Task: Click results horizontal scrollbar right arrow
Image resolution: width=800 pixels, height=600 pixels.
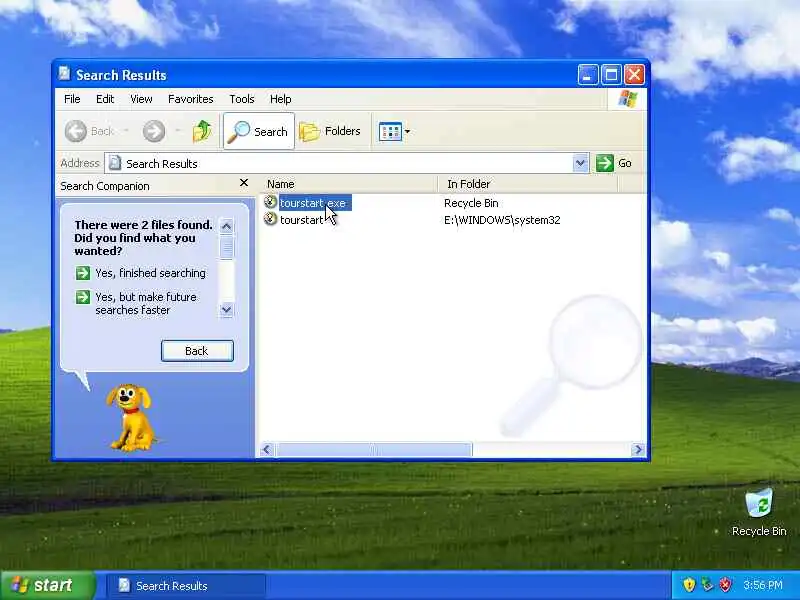Action: (x=637, y=449)
